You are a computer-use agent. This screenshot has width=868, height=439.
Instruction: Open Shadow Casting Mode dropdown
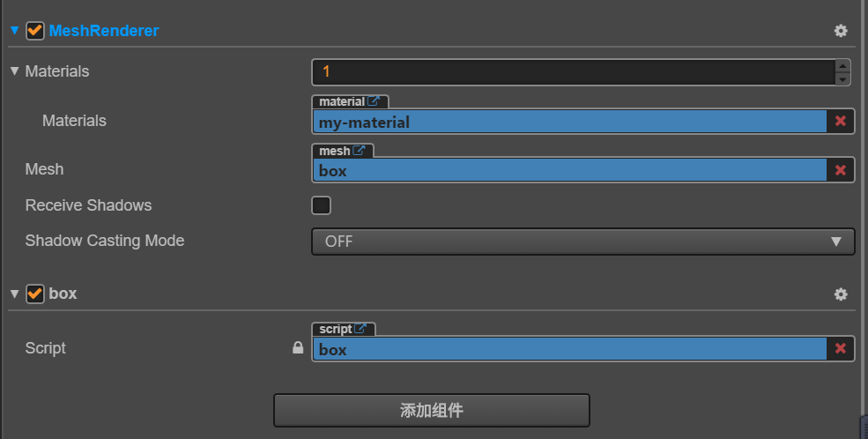582,242
